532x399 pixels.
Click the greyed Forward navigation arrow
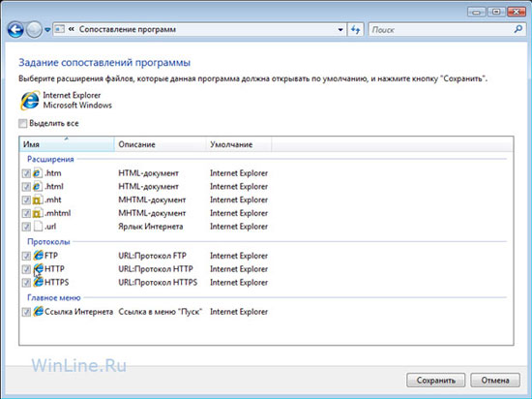coord(34,30)
